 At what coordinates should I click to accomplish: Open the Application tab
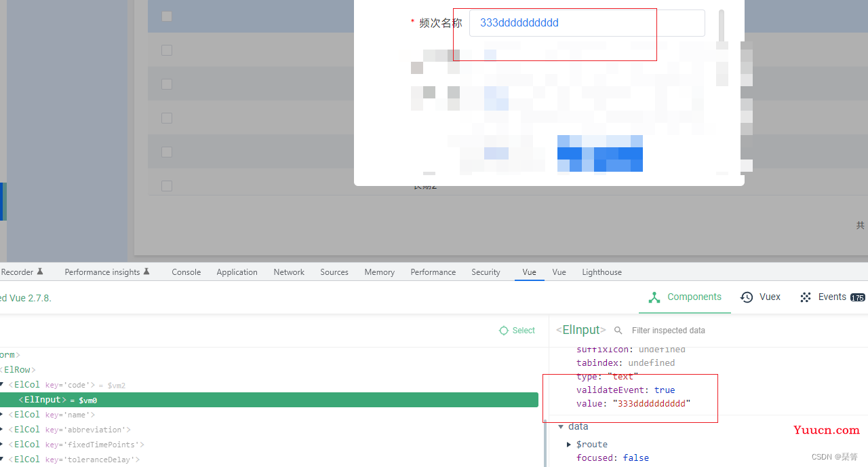point(237,272)
